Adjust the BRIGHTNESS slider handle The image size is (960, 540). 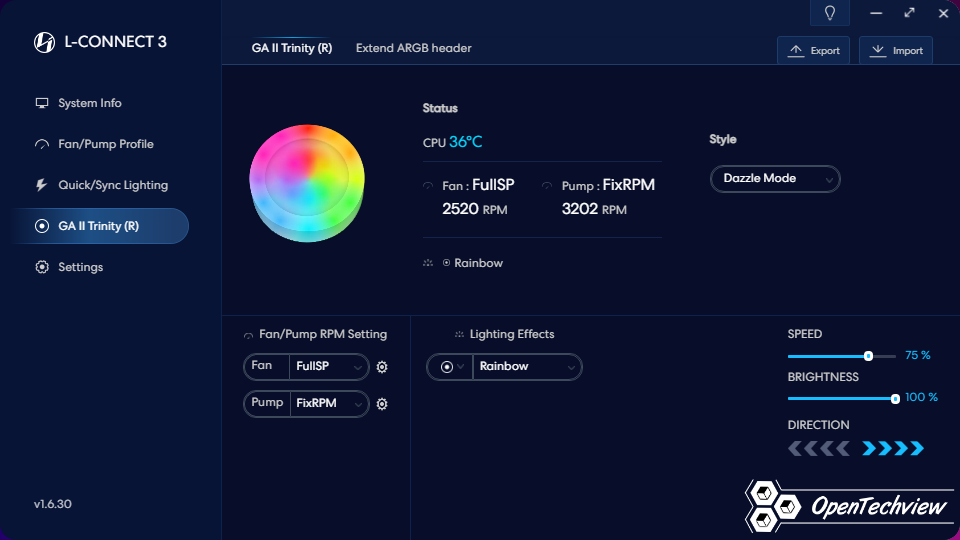pyautogui.click(x=895, y=399)
